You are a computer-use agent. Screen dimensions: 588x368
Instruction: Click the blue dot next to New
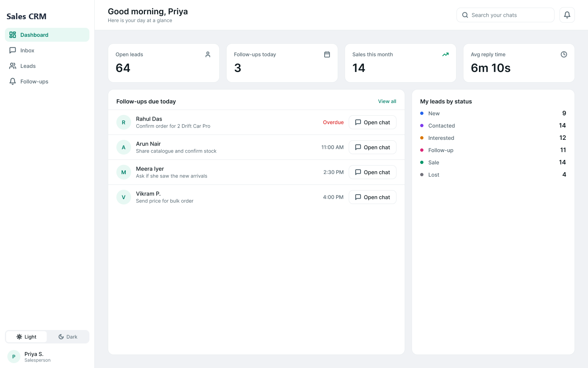point(422,113)
